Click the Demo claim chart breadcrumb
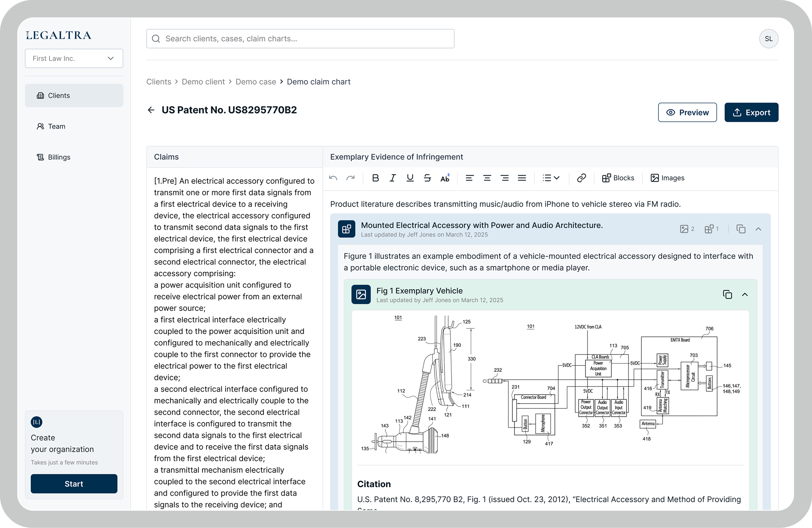Viewport: 812px width, 528px height. pyautogui.click(x=319, y=82)
